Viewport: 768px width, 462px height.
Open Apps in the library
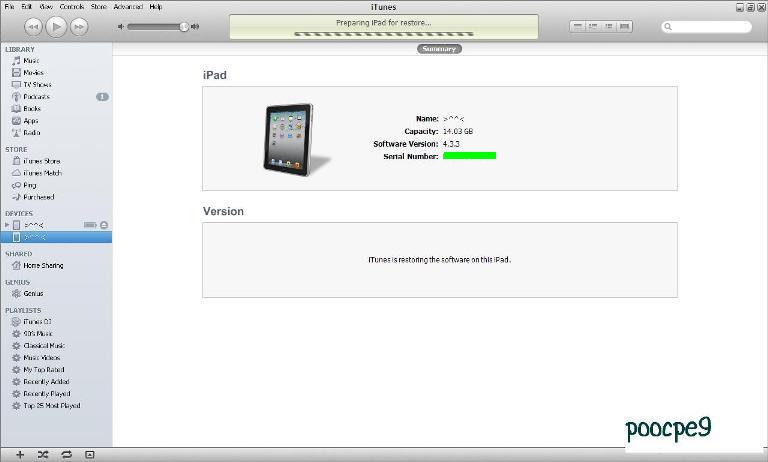pyautogui.click(x=30, y=121)
